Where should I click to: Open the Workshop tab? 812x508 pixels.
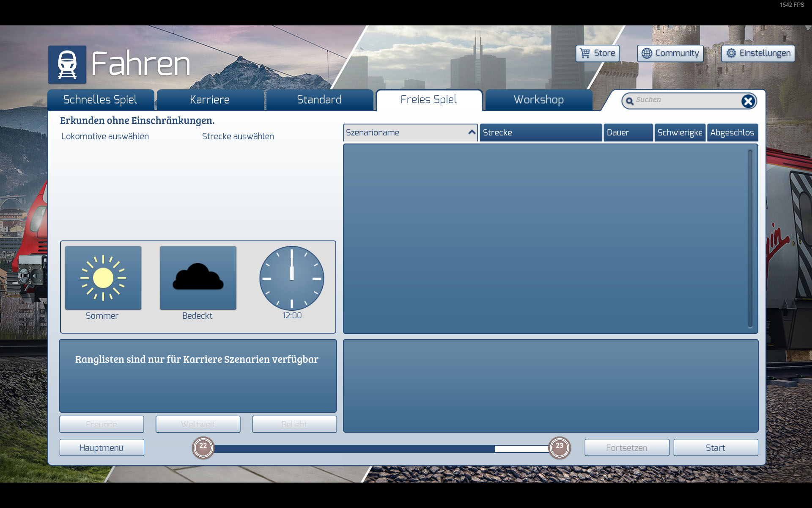pos(538,100)
